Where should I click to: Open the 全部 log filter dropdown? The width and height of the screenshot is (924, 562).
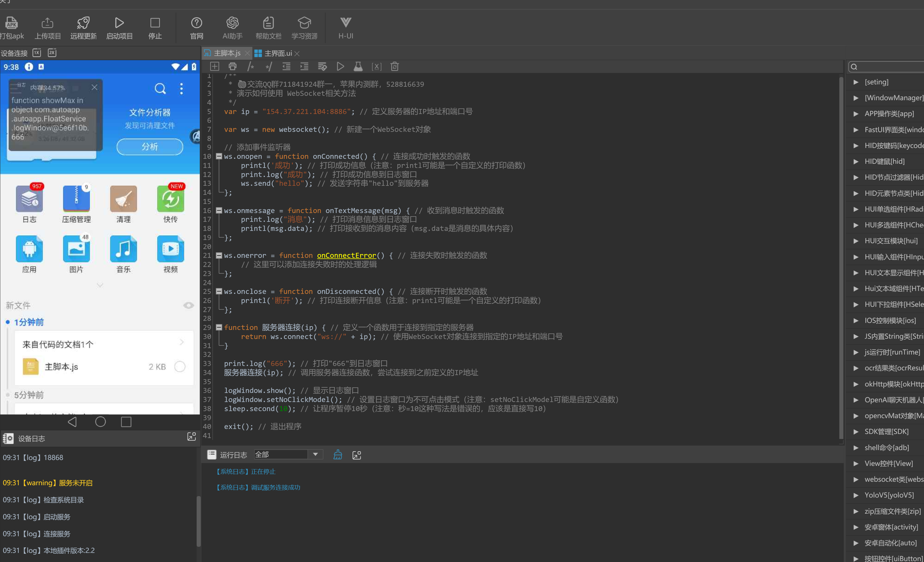tap(315, 454)
